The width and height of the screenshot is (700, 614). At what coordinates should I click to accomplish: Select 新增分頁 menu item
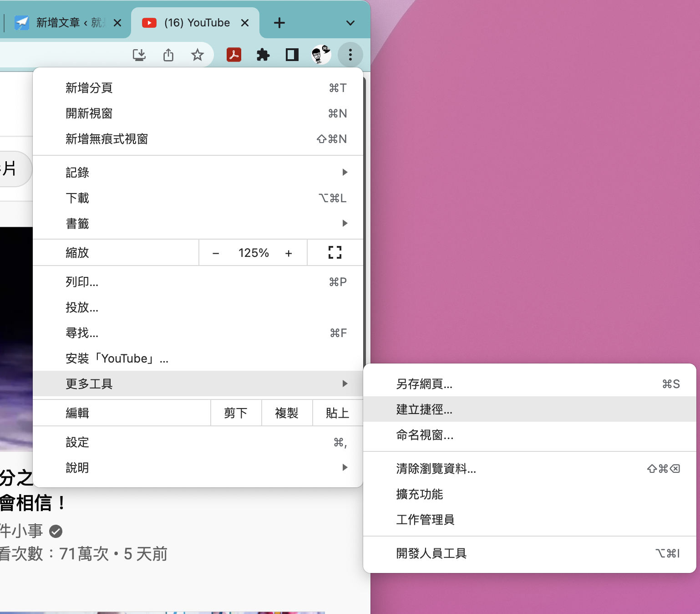[198, 88]
